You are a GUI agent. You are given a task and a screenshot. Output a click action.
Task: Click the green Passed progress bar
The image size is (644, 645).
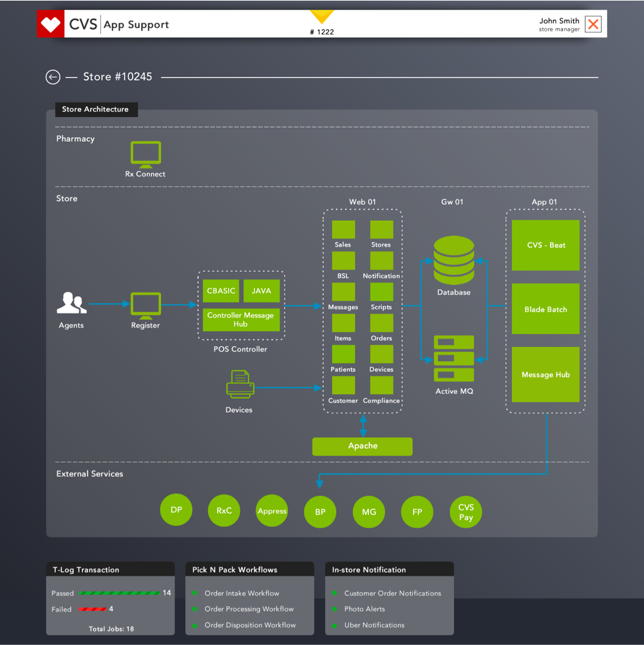click(118, 593)
